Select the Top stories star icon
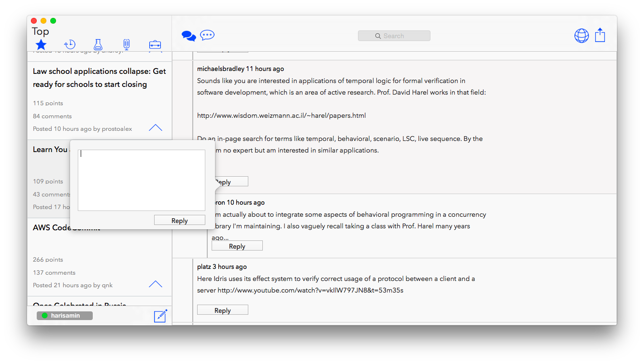Viewport: 644px width, 364px height. [41, 45]
